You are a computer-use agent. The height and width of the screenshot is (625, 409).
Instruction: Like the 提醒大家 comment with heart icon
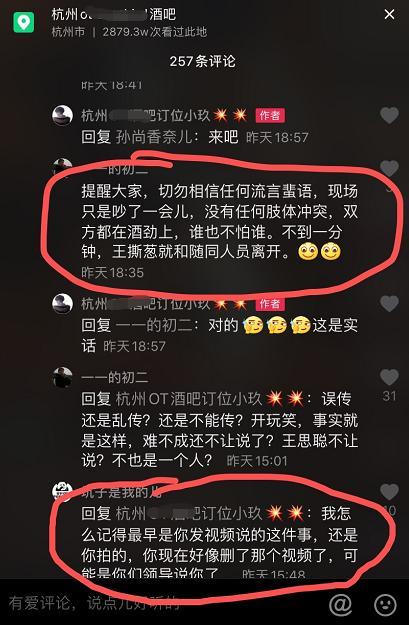[x=389, y=168]
